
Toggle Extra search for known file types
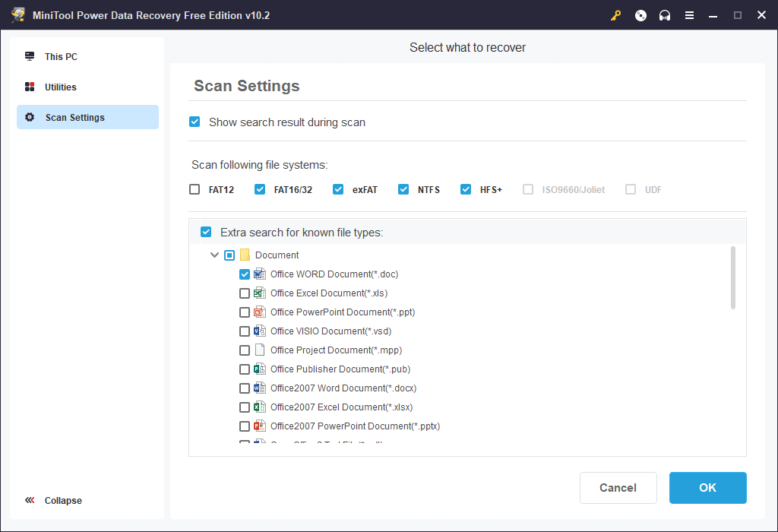coord(206,232)
